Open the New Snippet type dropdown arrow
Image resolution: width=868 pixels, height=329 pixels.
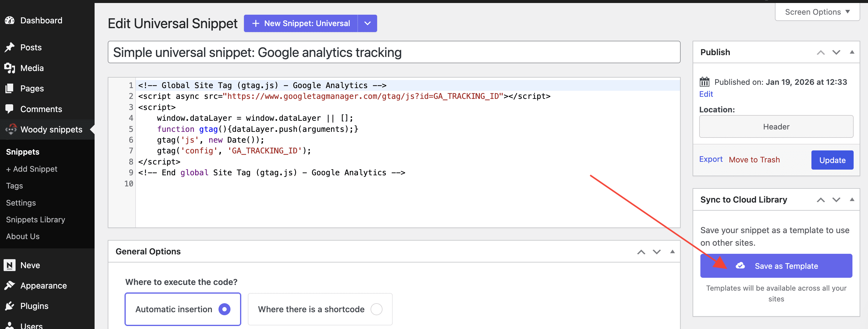(367, 23)
